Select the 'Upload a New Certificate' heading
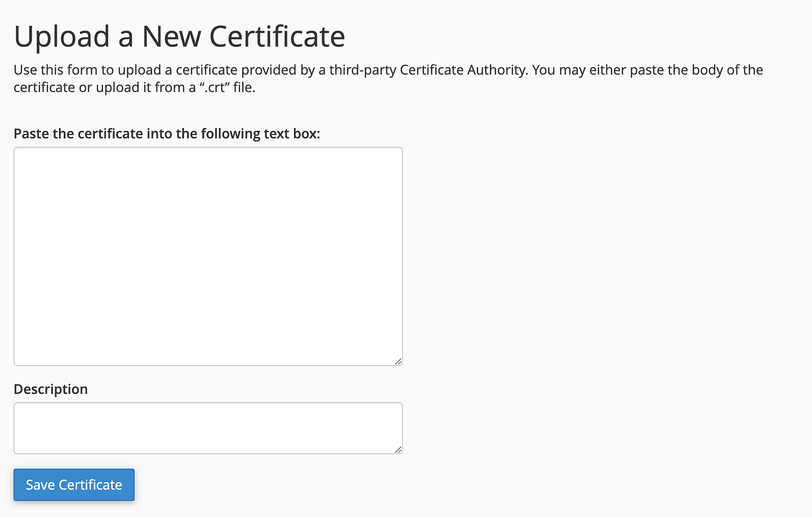 [x=180, y=36]
